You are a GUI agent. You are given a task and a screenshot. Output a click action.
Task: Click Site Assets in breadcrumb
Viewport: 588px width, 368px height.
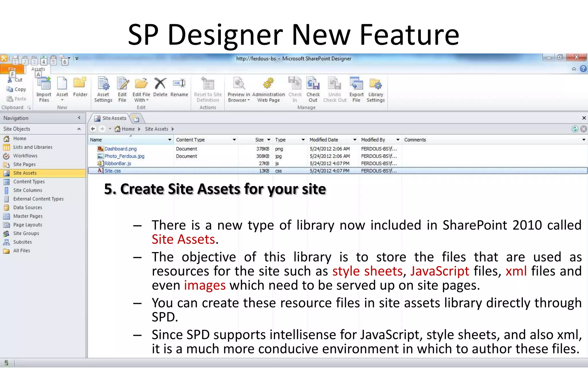pos(156,129)
